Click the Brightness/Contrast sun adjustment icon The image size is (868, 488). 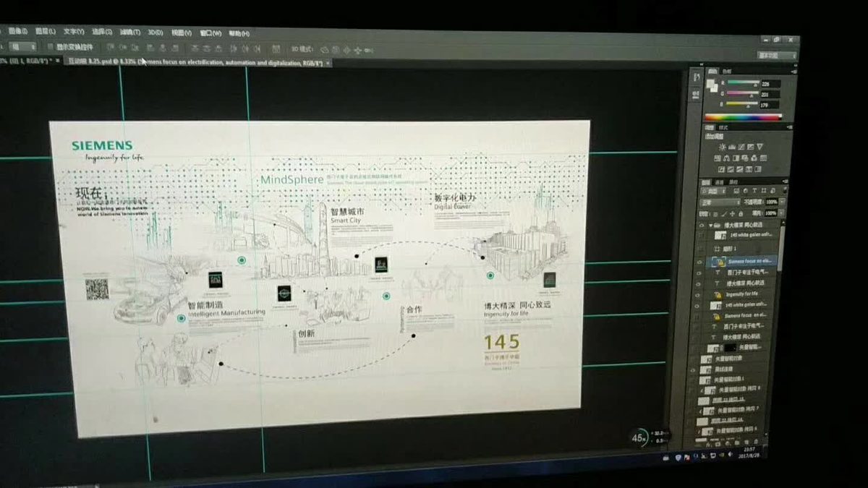coord(722,147)
